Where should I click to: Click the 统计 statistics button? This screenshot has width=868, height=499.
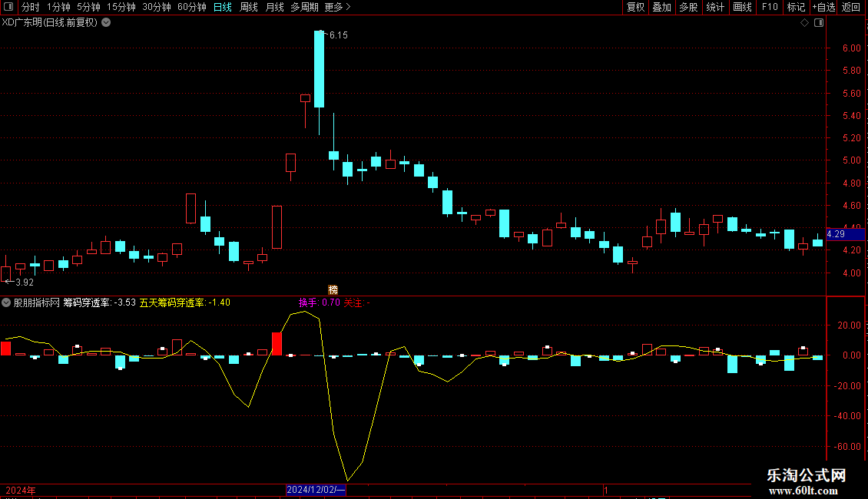pos(715,7)
